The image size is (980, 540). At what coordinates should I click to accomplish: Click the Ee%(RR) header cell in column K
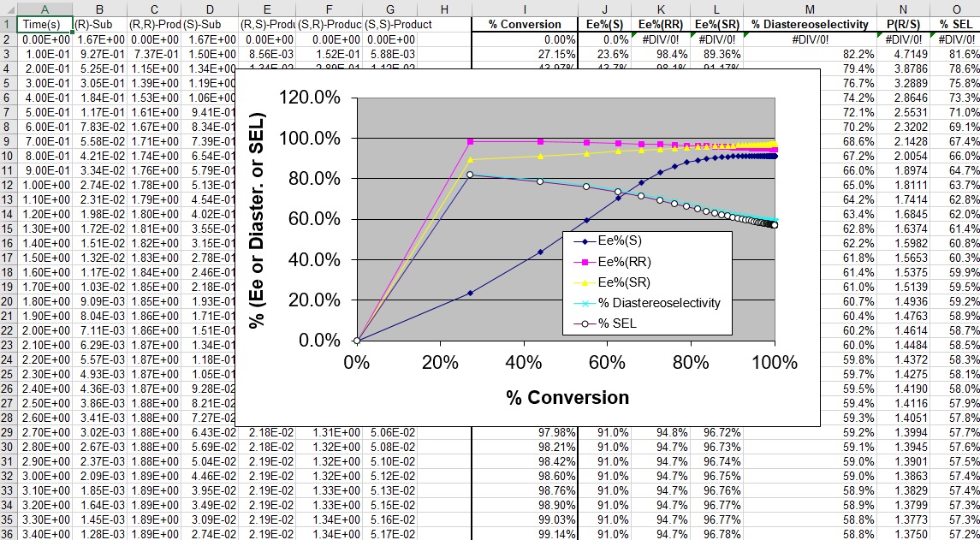point(661,24)
